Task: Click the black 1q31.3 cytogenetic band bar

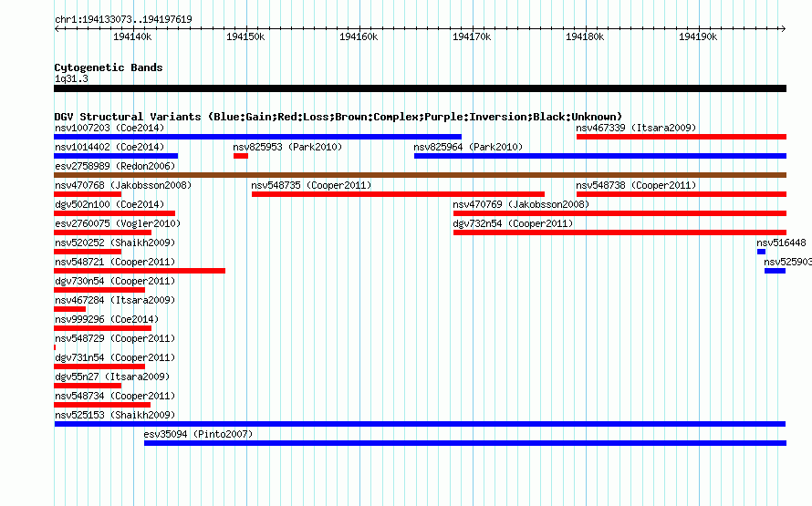Action: tap(420, 88)
